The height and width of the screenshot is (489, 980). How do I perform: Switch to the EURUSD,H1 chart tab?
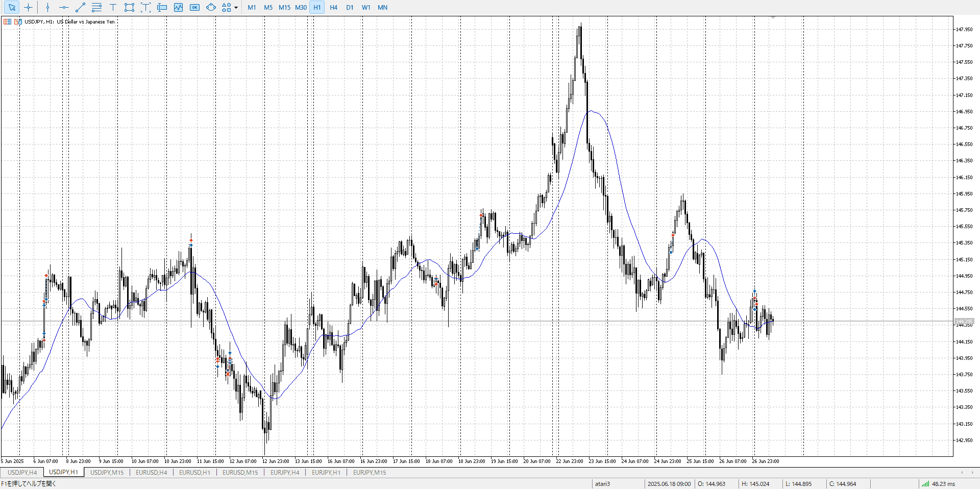coord(194,473)
